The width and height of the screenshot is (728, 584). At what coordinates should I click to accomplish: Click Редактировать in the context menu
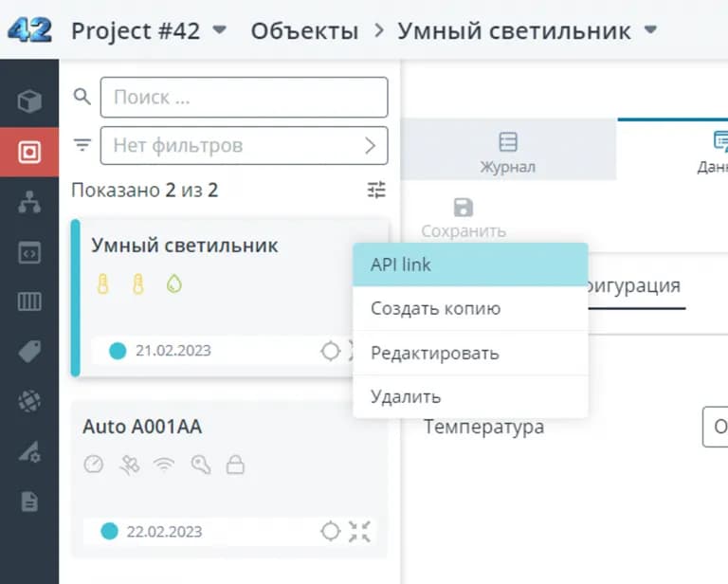[470, 353]
